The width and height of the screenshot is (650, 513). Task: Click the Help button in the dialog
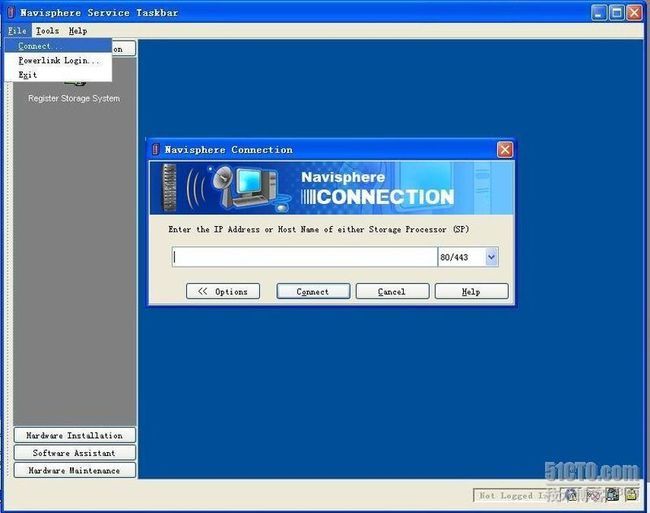pos(471,291)
